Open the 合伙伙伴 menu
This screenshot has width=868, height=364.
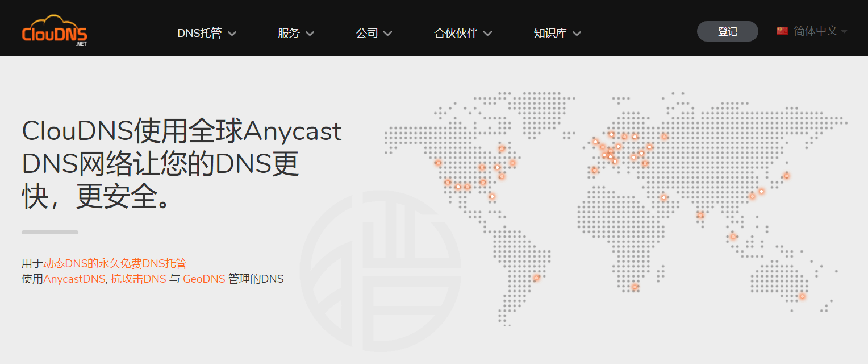point(457,34)
